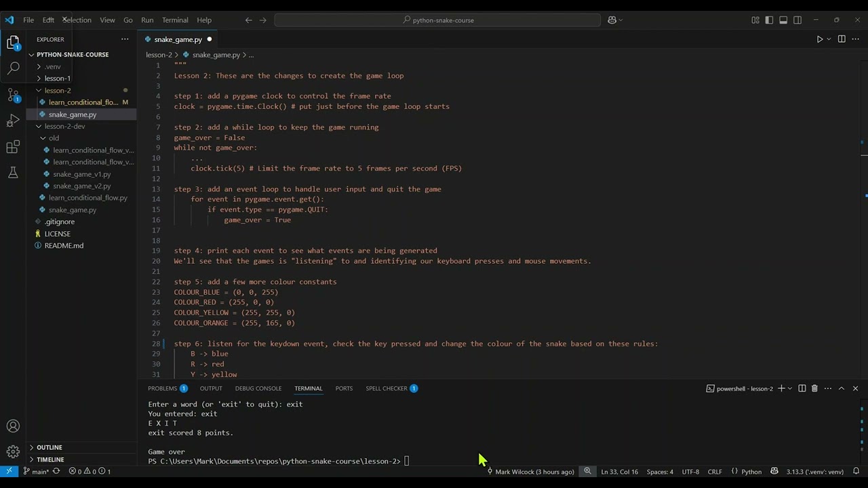
Task: Kill the terminal with trash icon
Action: 814,388
